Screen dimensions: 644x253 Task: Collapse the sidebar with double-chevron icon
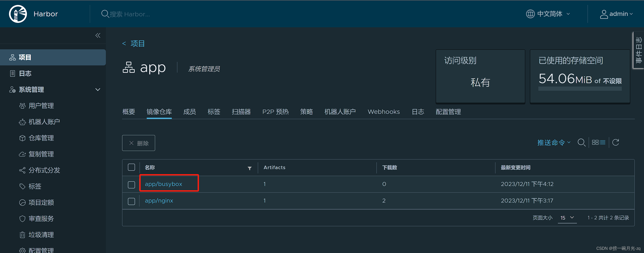click(98, 35)
